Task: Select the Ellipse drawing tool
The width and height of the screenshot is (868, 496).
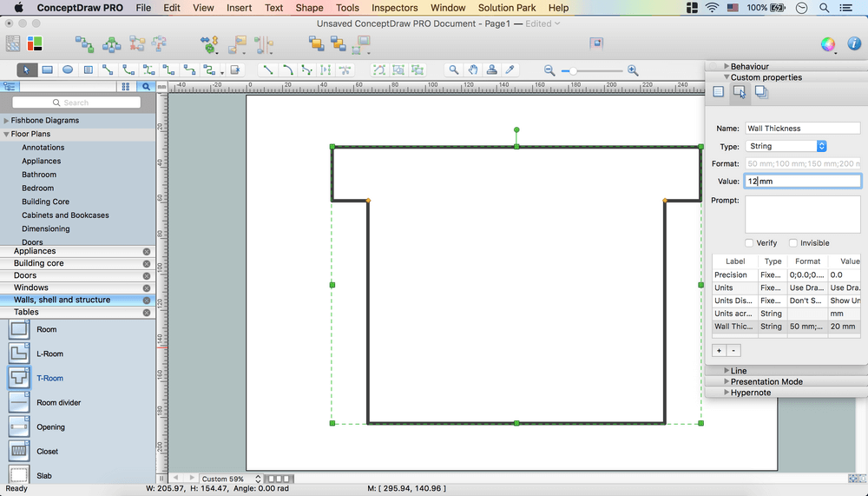Action: coord(68,69)
